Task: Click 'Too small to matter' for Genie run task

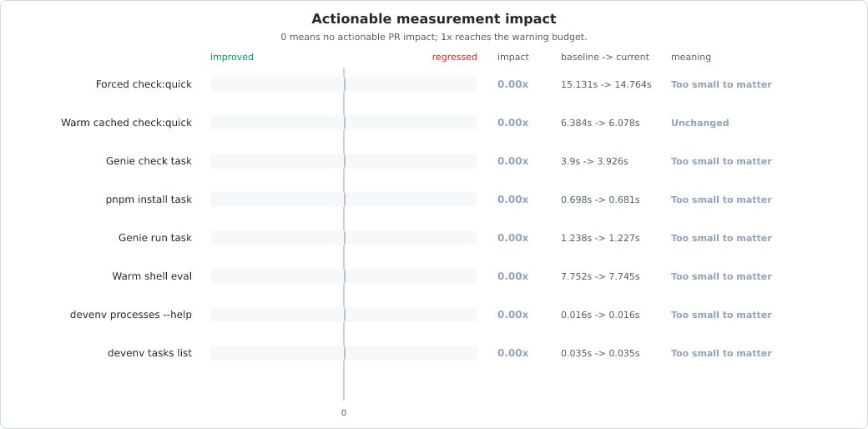Action: pos(721,238)
